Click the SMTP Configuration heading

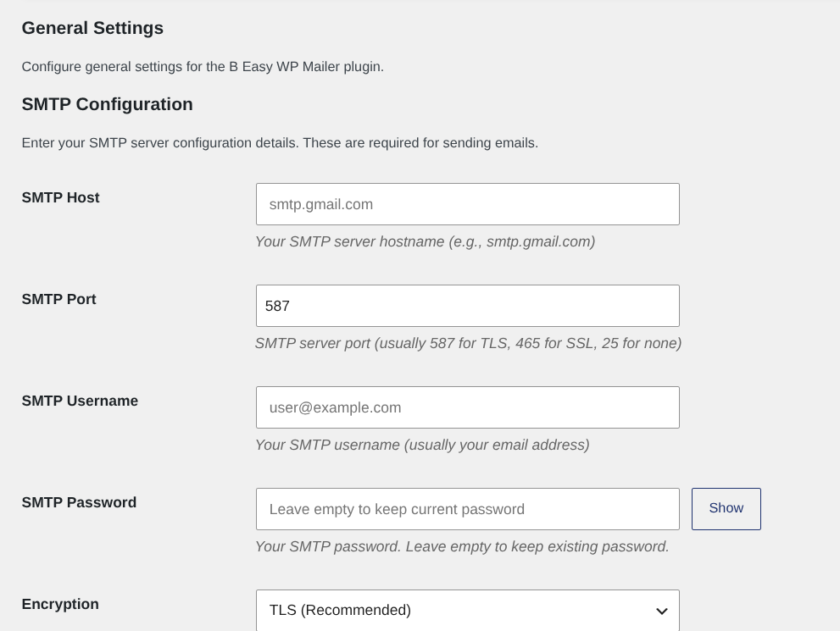point(107,104)
